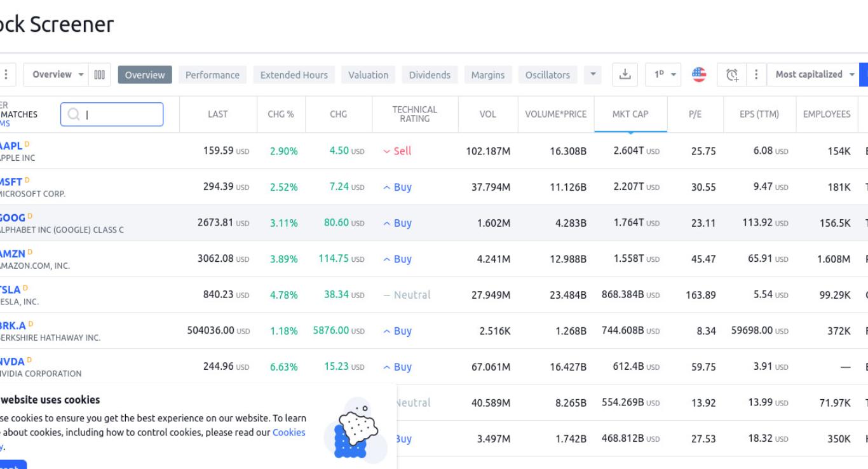The height and width of the screenshot is (469, 868).
Task: Open three-dot menu next to alert icon
Action: [x=756, y=74]
